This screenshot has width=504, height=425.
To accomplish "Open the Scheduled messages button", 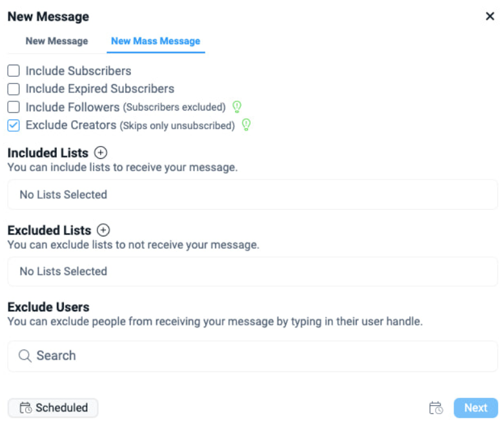I will (x=53, y=408).
